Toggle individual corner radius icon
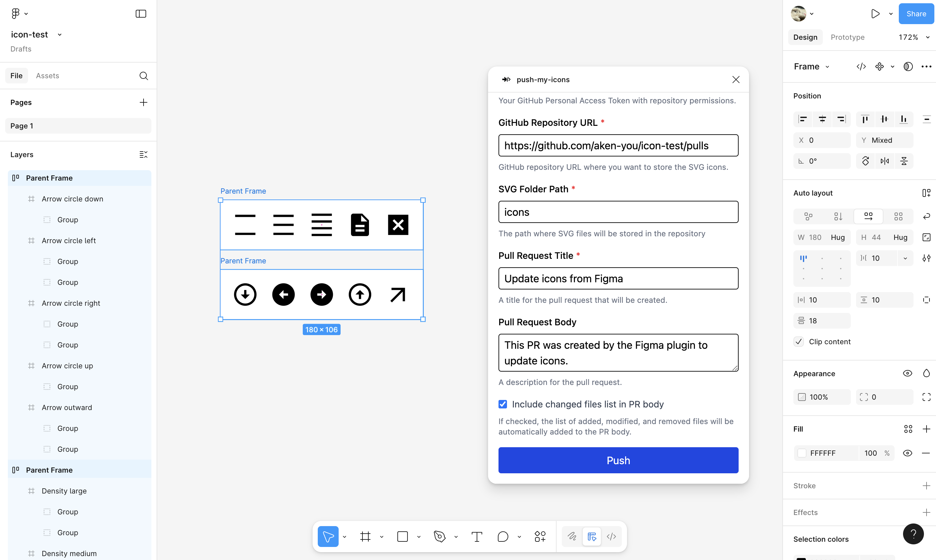The width and height of the screenshot is (936, 560). (x=926, y=397)
